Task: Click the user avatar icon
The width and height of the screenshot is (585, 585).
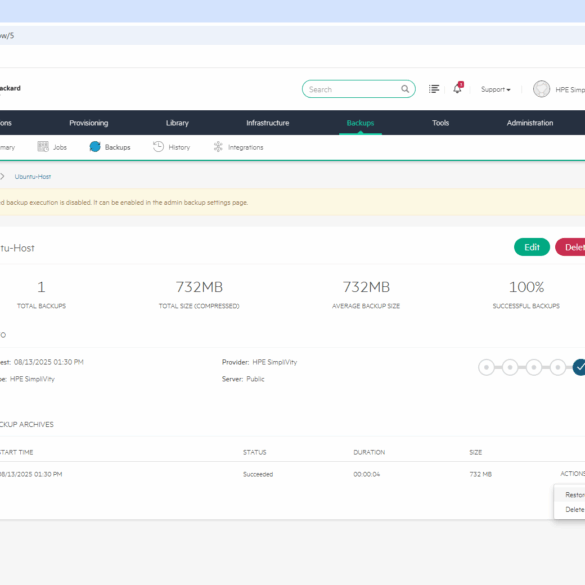Action: coord(541,89)
